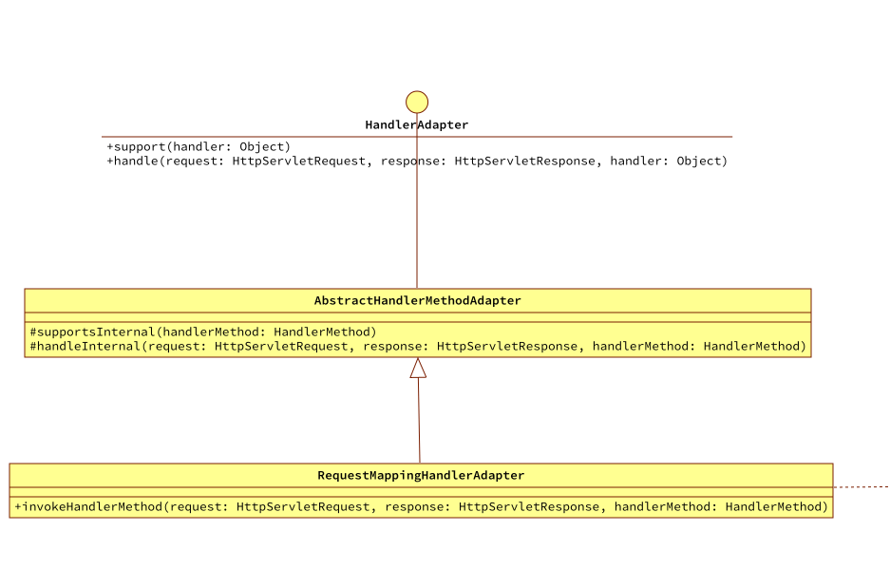Image resolution: width=890 pixels, height=588 pixels.
Task: Click the inheritance line between the two adapter classes
Action: pos(419,418)
